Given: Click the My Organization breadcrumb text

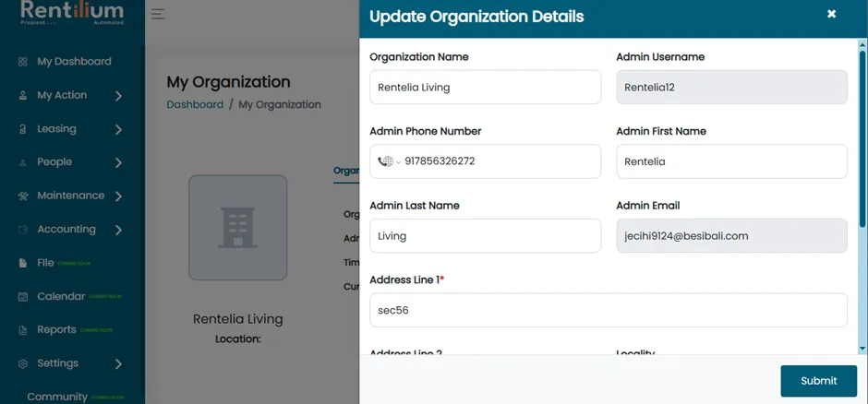Looking at the screenshot, I should tap(280, 104).
